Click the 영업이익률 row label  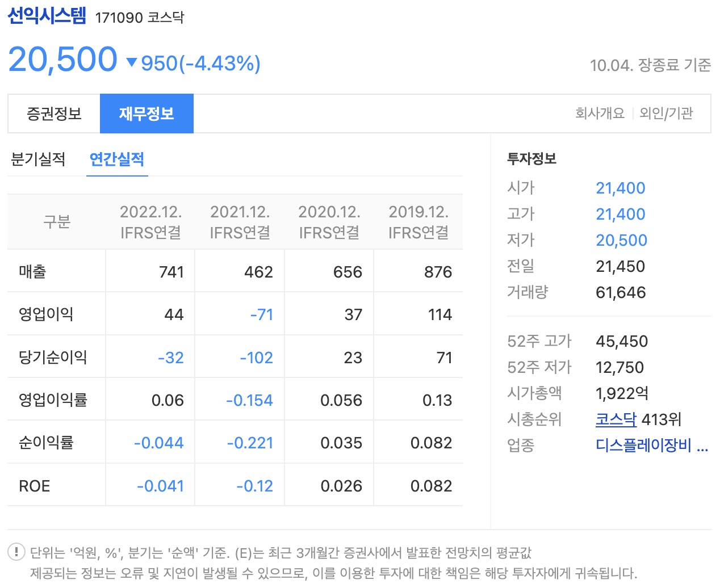(x=53, y=400)
